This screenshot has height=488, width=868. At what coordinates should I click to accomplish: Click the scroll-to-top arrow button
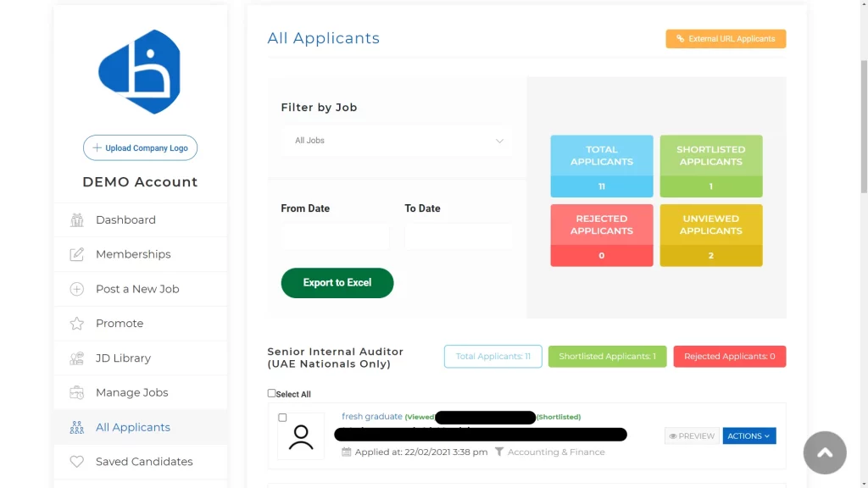pyautogui.click(x=825, y=452)
